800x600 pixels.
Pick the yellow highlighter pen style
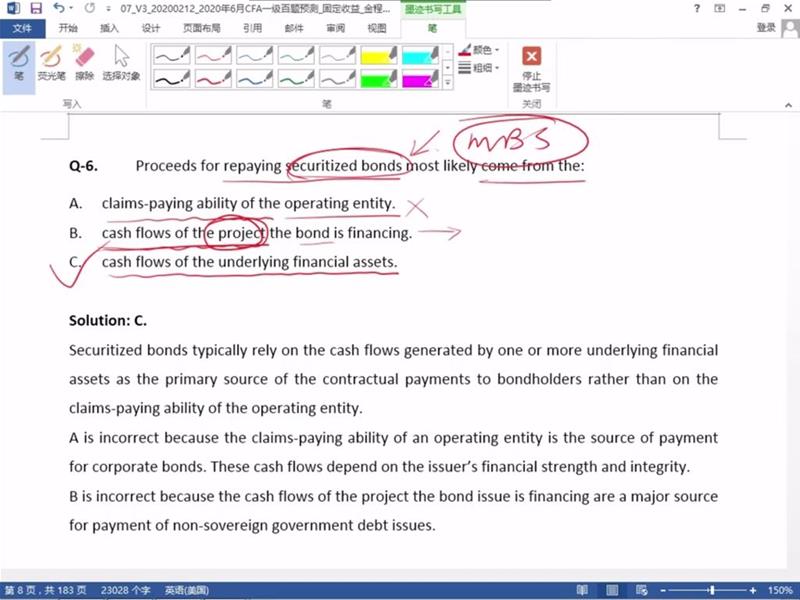coord(379,55)
